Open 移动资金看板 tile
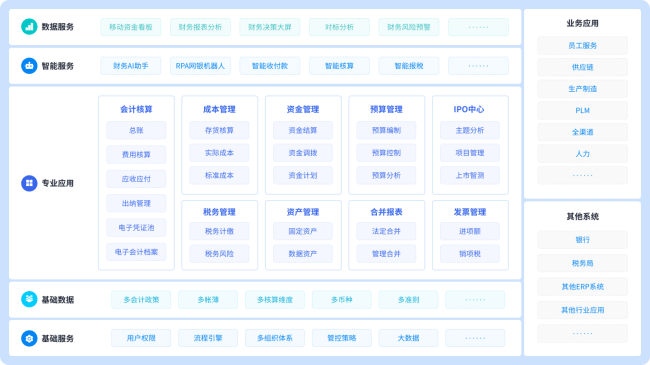 click(x=131, y=27)
